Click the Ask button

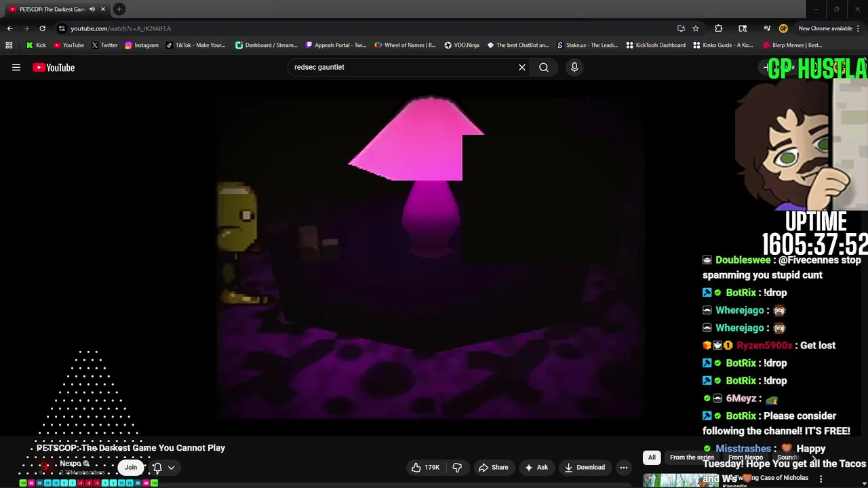[x=536, y=467]
